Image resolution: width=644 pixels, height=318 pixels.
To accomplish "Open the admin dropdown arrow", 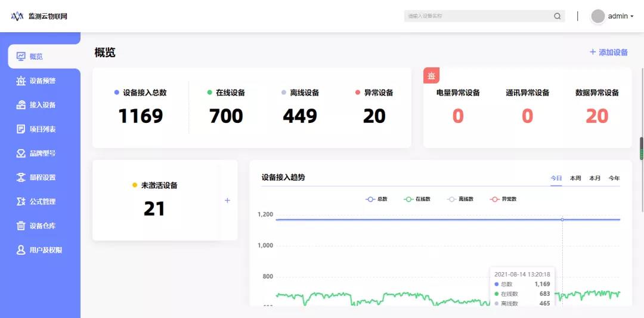I will tap(631, 17).
